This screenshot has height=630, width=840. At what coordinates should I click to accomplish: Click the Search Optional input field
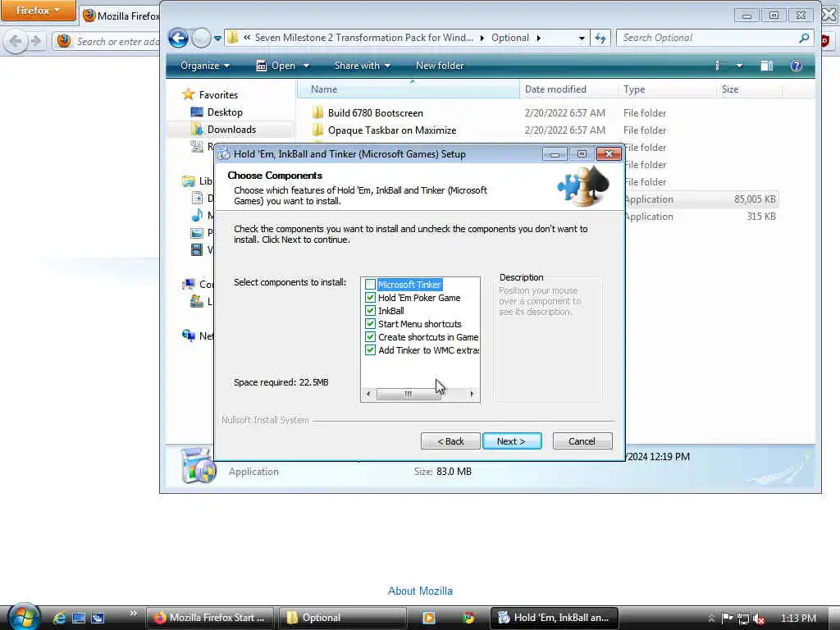707,38
